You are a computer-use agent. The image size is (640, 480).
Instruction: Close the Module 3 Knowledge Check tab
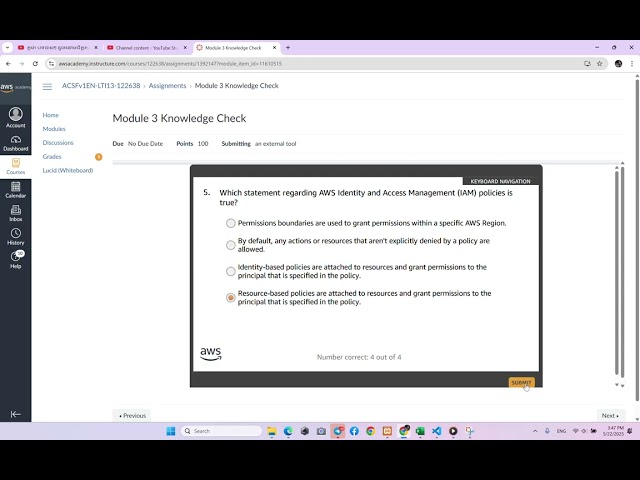coord(274,48)
